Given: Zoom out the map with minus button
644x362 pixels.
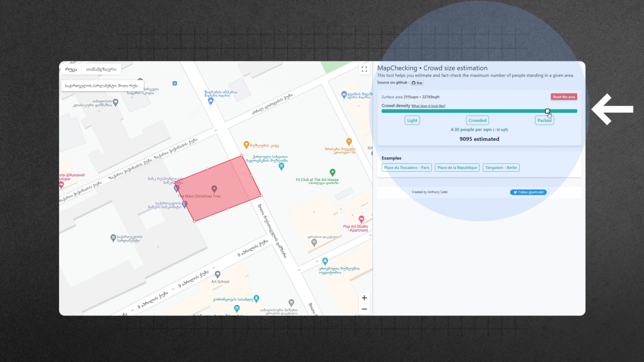Looking at the screenshot, I should [x=364, y=309].
